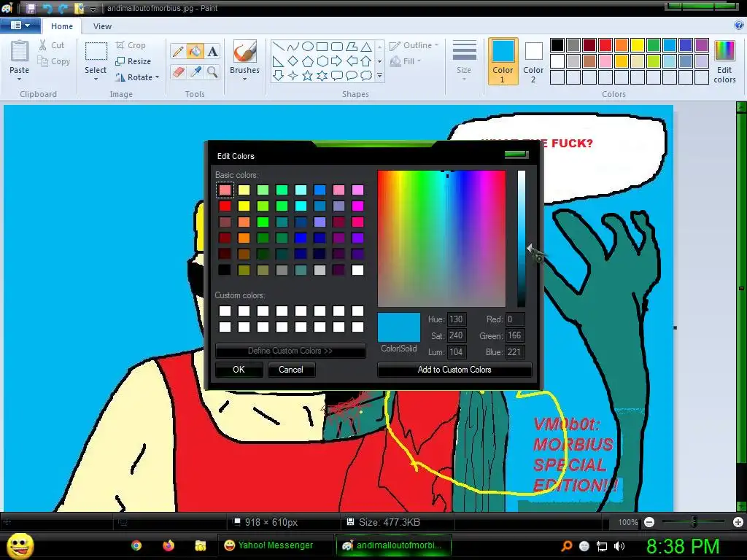Open the Outline dropdown
This screenshot has height=560, width=747.
point(414,45)
